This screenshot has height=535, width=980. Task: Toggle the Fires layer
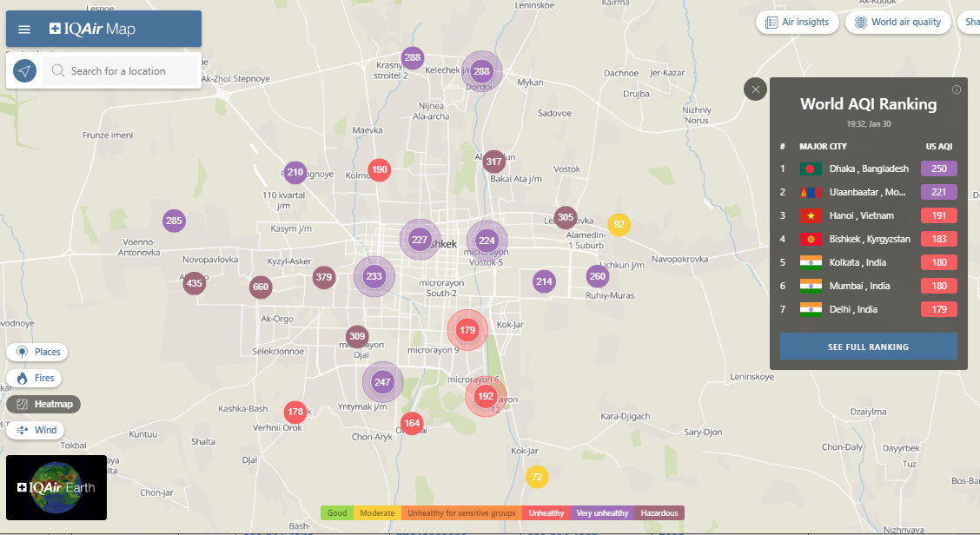pos(35,378)
